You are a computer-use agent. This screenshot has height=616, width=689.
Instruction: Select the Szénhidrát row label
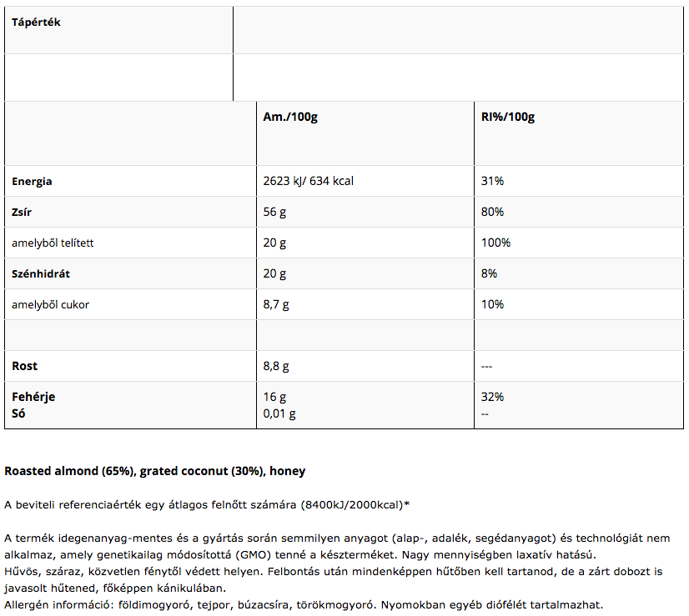pyautogui.click(x=42, y=273)
